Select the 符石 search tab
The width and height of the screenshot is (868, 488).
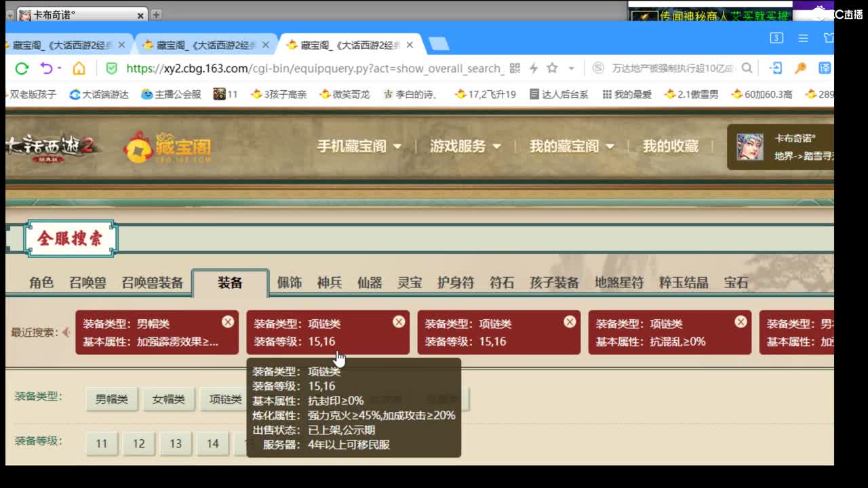point(502,283)
